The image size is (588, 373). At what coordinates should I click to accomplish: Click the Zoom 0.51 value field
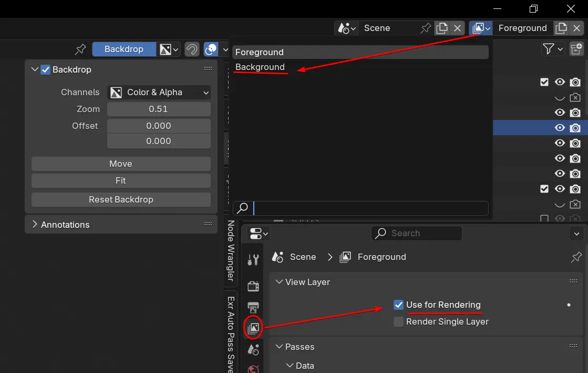[159, 109]
